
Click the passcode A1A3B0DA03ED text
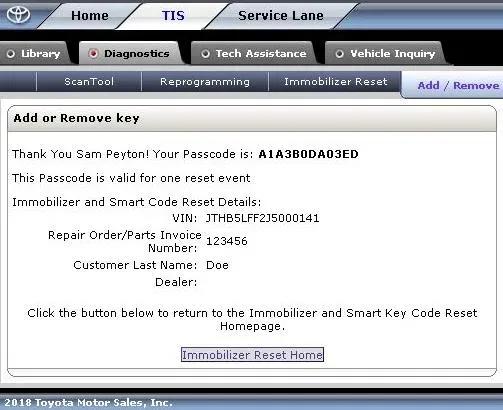coord(308,154)
